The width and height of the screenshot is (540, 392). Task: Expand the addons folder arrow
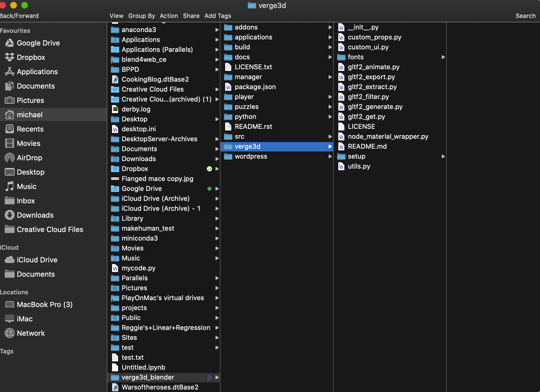pyautogui.click(x=330, y=27)
